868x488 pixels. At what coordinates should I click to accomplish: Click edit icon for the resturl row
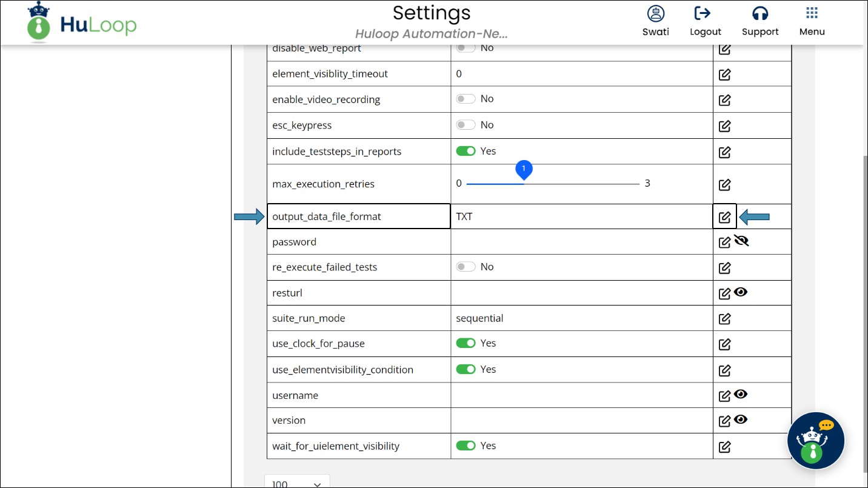(x=724, y=293)
